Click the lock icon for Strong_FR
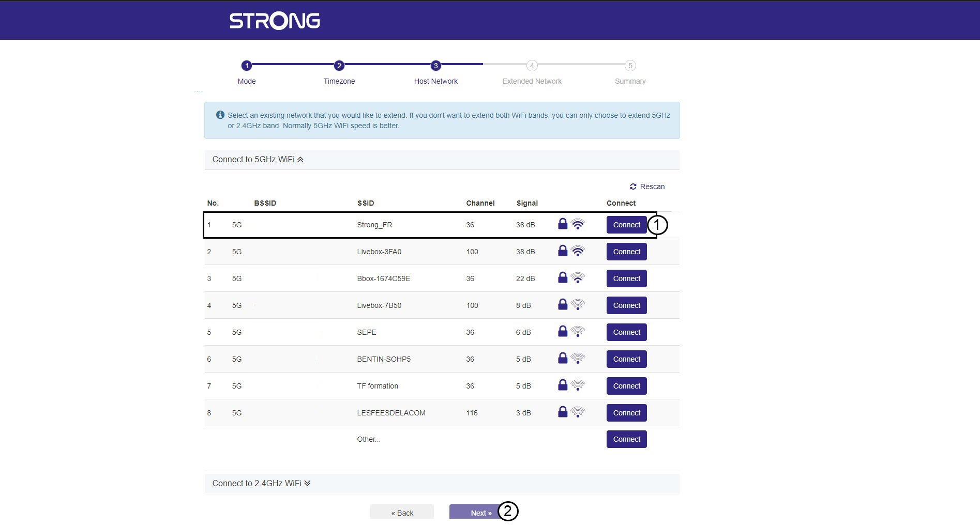 pos(563,224)
